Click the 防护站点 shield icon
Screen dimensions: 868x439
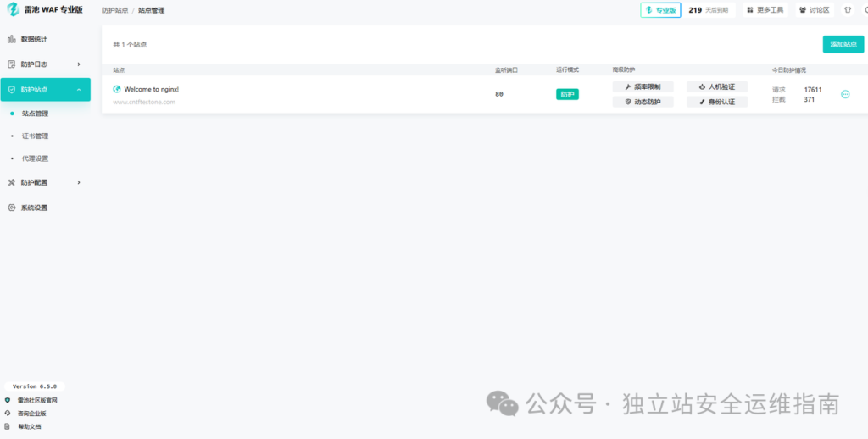point(12,90)
